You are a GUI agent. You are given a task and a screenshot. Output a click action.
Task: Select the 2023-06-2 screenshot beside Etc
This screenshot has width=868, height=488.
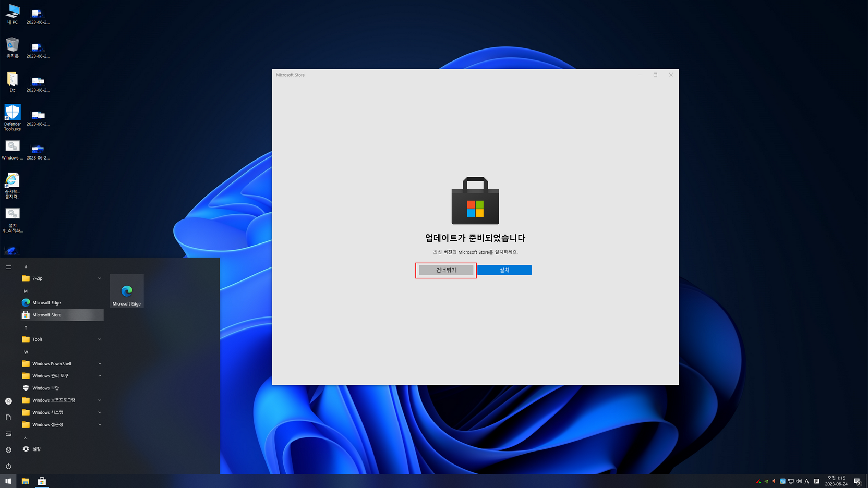(x=38, y=83)
